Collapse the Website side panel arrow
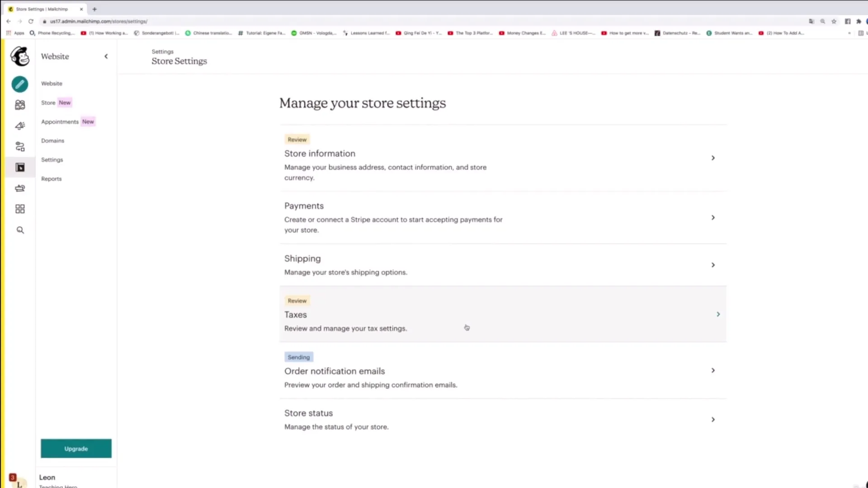Image resolution: width=868 pixels, height=488 pixels. [106, 56]
